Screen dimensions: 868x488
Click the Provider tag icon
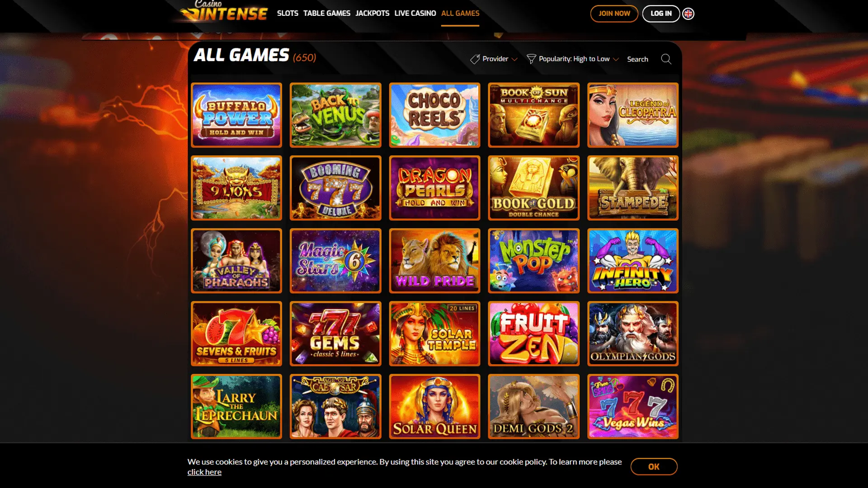[x=475, y=59]
